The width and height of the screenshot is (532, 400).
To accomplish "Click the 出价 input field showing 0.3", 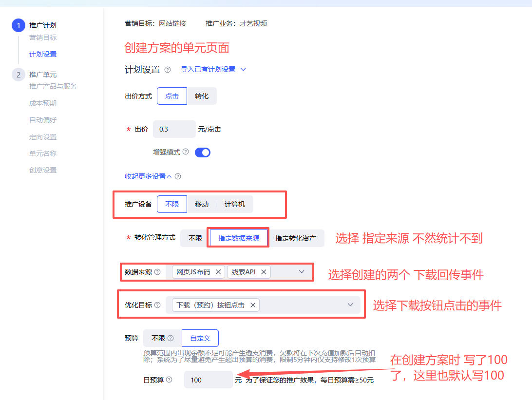I will point(174,129).
